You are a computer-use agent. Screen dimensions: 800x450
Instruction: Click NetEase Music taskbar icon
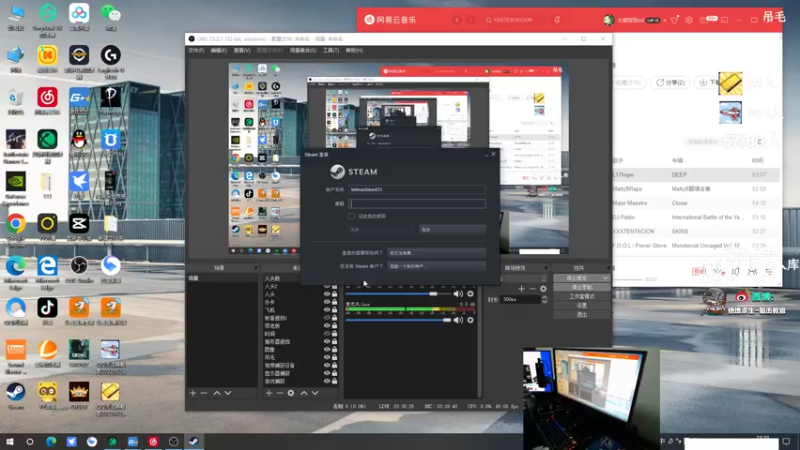pos(153,441)
